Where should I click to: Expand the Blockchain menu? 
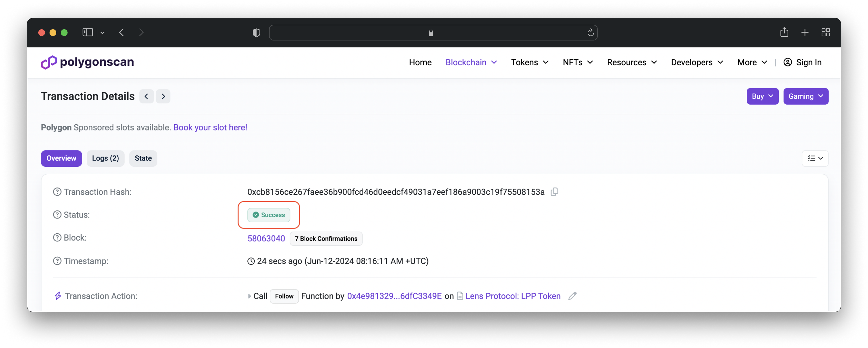[x=471, y=62]
